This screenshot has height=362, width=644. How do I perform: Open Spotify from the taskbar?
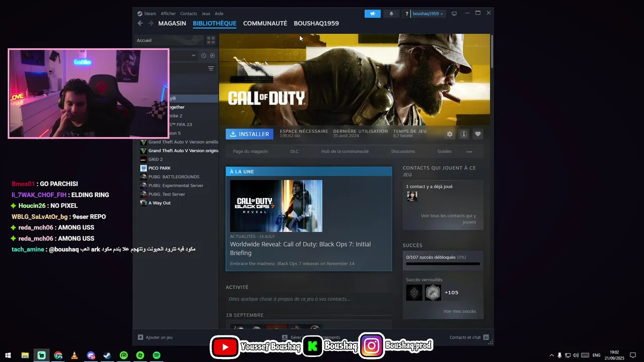156,355
